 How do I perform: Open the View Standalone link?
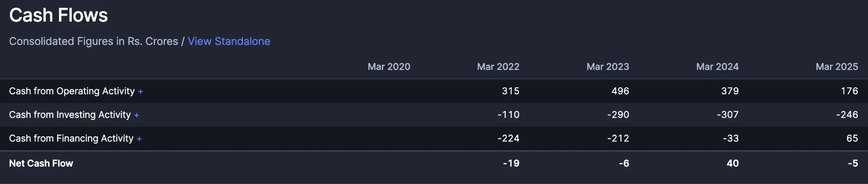[x=229, y=41]
